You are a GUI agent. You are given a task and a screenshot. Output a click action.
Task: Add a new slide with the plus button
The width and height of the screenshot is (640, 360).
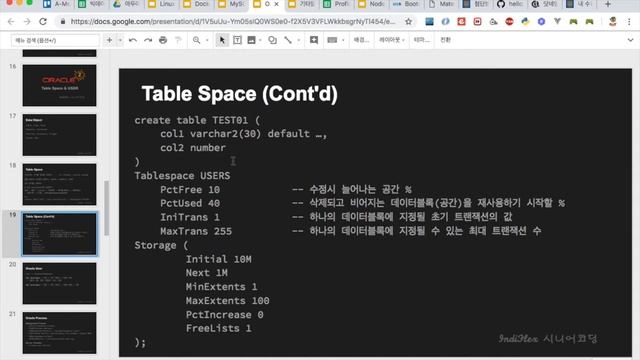click(x=109, y=40)
